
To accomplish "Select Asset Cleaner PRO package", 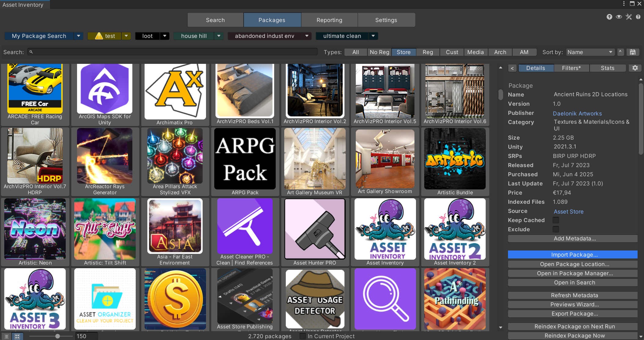I will click(x=245, y=232).
